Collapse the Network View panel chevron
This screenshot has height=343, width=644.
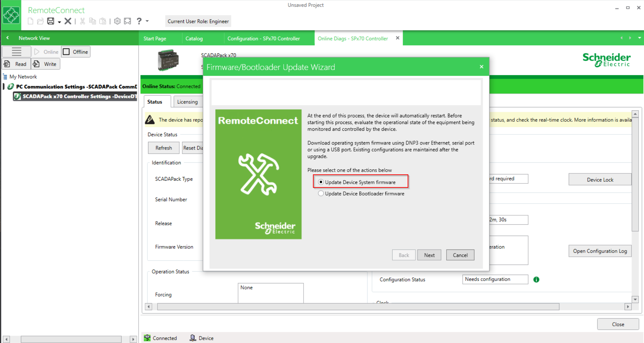tap(8, 38)
